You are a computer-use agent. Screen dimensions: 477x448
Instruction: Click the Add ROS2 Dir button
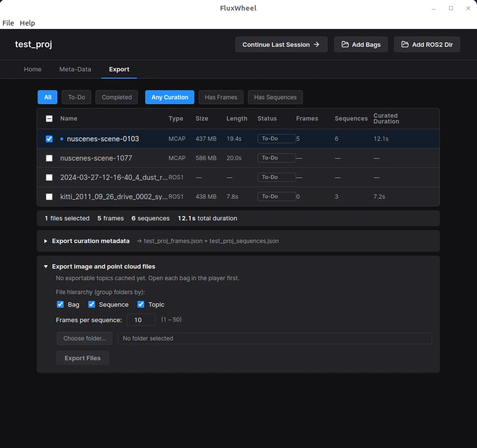coord(427,44)
